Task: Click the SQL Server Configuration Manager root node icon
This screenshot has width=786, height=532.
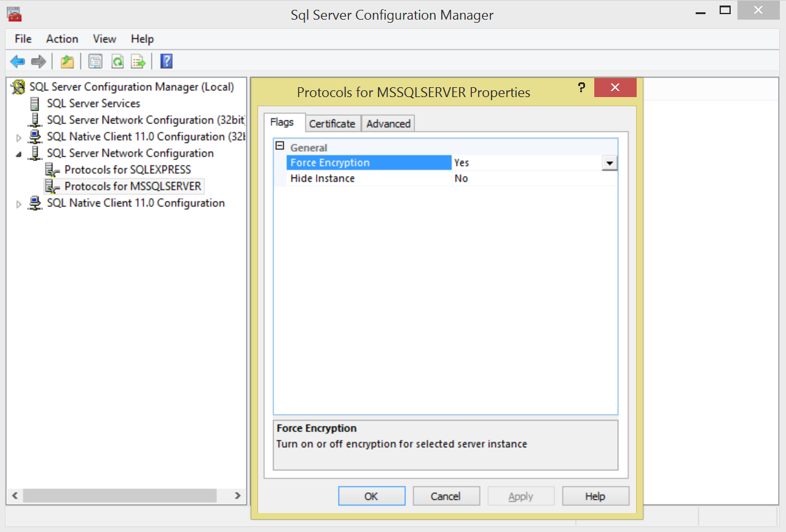Action: [18, 87]
